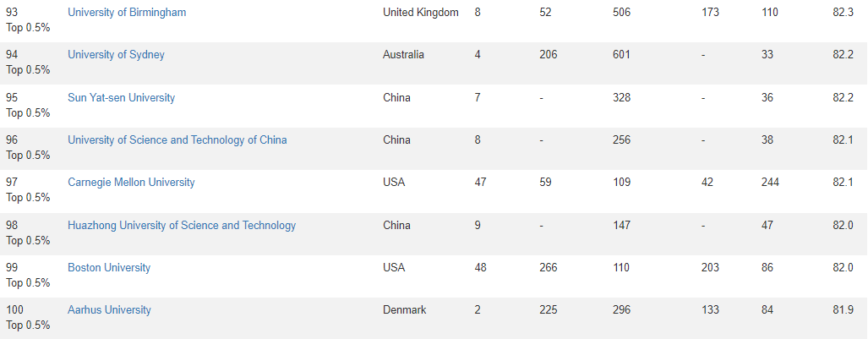Screen dimensions: 868x339
Task: Select the Australia country cell
Action: (403, 55)
